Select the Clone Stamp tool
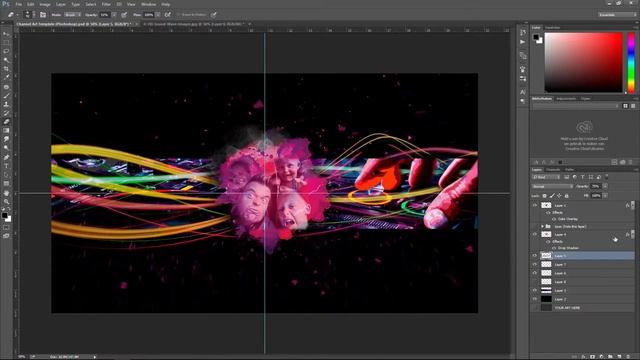 [x=6, y=104]
